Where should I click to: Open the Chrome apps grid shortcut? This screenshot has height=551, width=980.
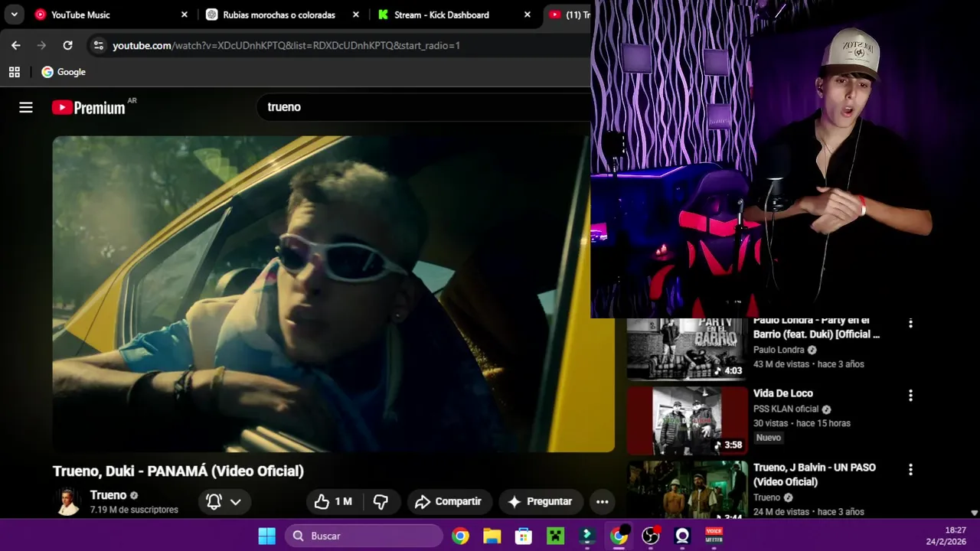pos(14,72)
